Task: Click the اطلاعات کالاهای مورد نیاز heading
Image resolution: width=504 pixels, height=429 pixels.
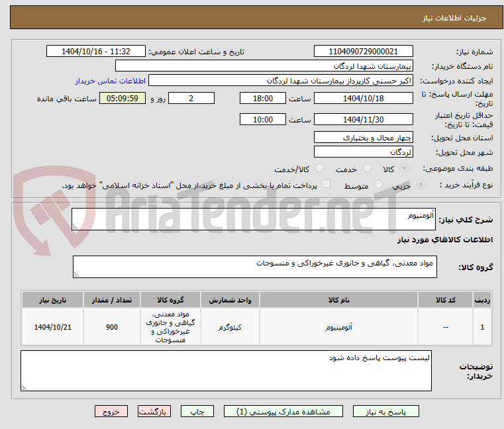Action: tap(445, 240)
